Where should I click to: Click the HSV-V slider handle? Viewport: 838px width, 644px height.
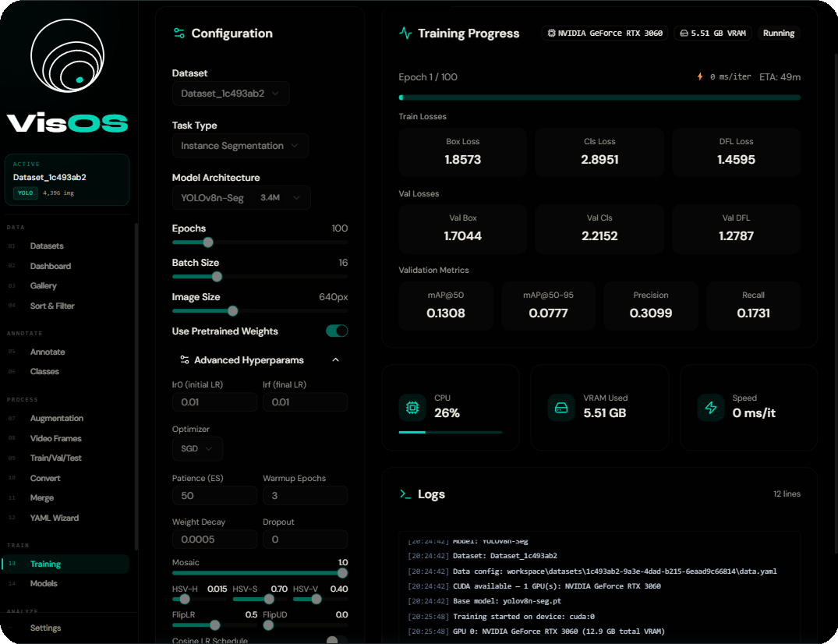click(x=316, y=599)
